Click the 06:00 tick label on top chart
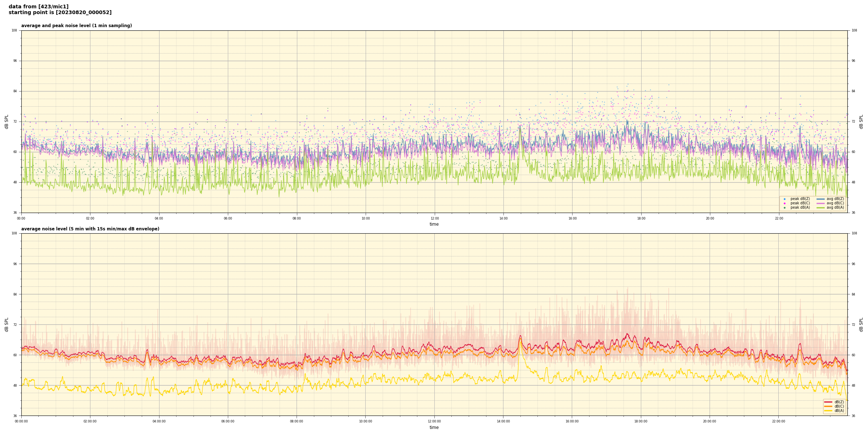Image resolution: width=868 pixels, height=434 pixels. click(x=228, y=218)
